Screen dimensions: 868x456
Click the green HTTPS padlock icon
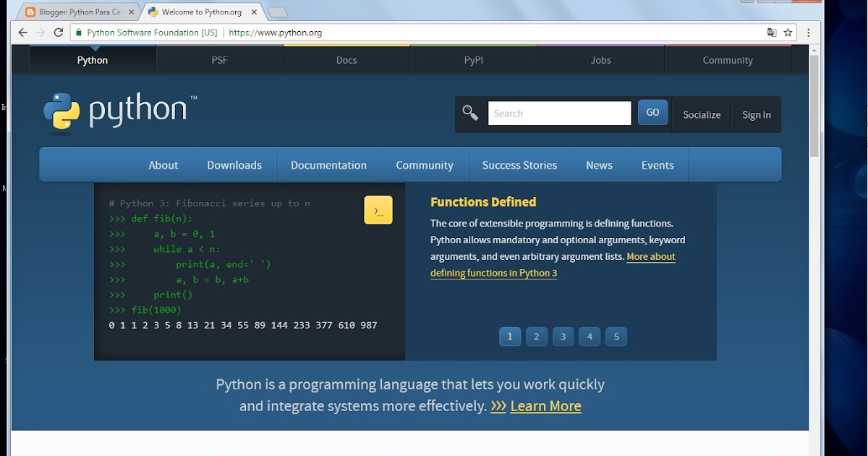click(77, 32)
